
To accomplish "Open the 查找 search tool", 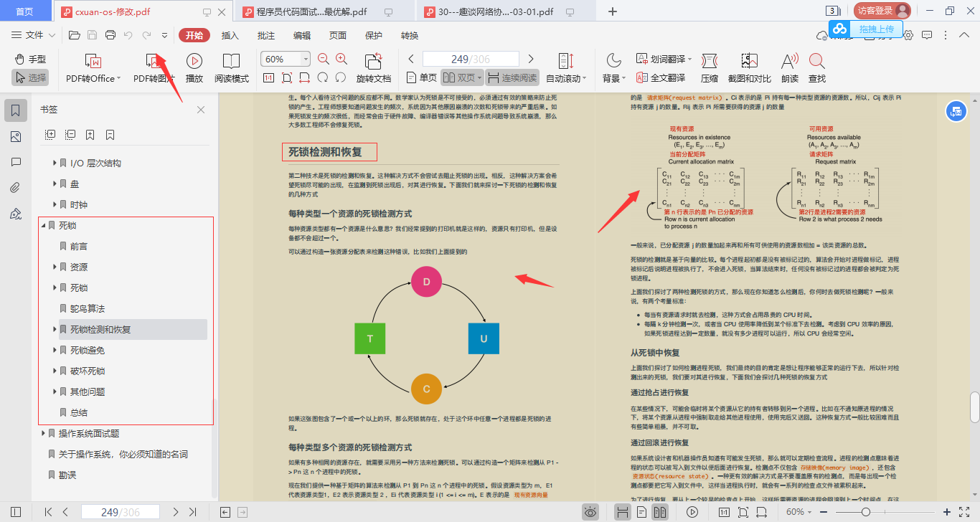I will point(817,69).
